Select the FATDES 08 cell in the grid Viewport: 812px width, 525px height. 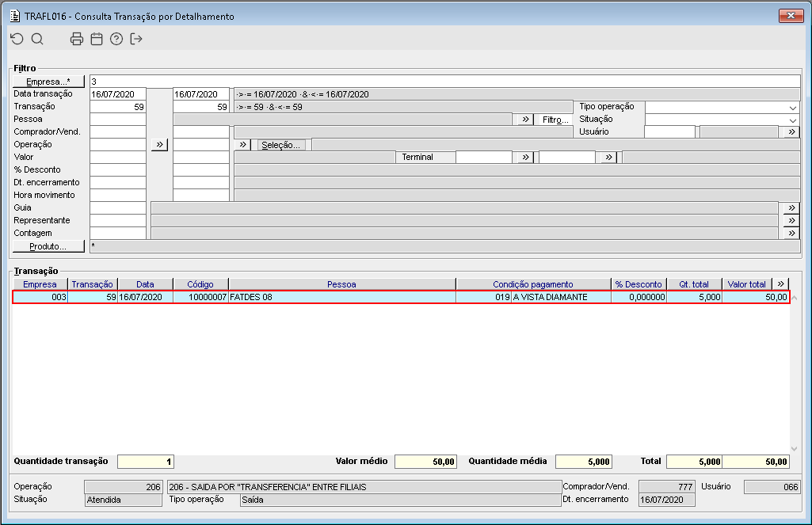coord(341,297)
